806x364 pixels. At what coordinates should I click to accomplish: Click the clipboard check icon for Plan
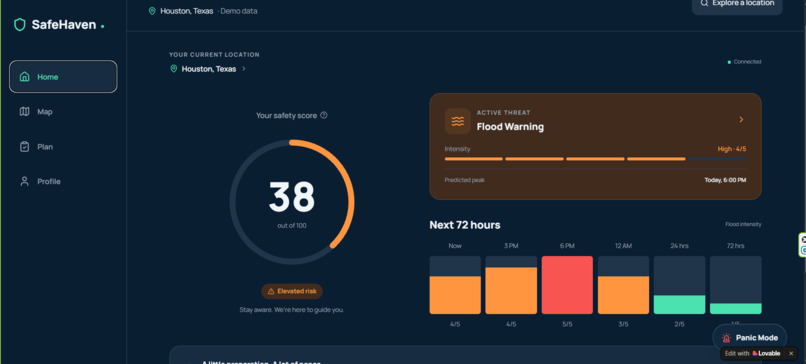[x=24, y=147]
